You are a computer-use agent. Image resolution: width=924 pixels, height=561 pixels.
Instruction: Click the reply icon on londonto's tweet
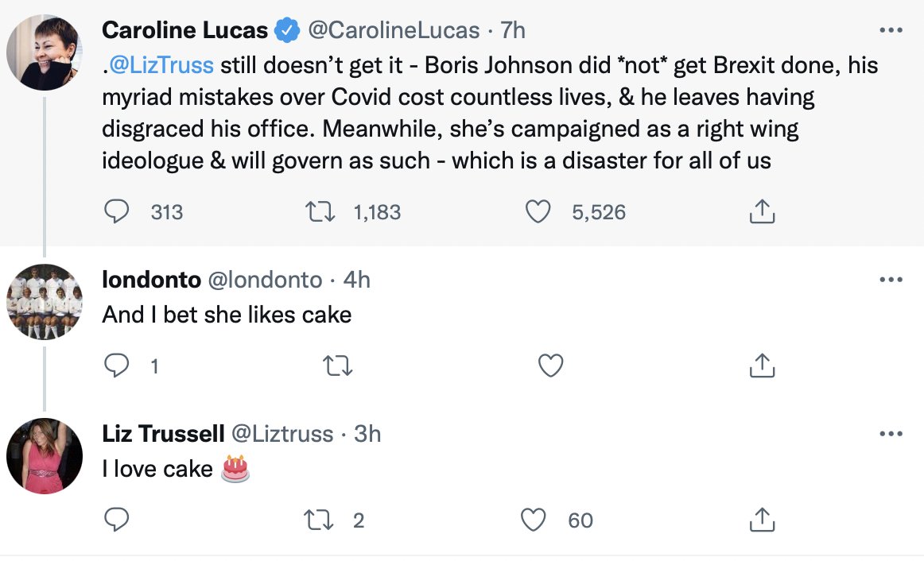click(117, 366)
